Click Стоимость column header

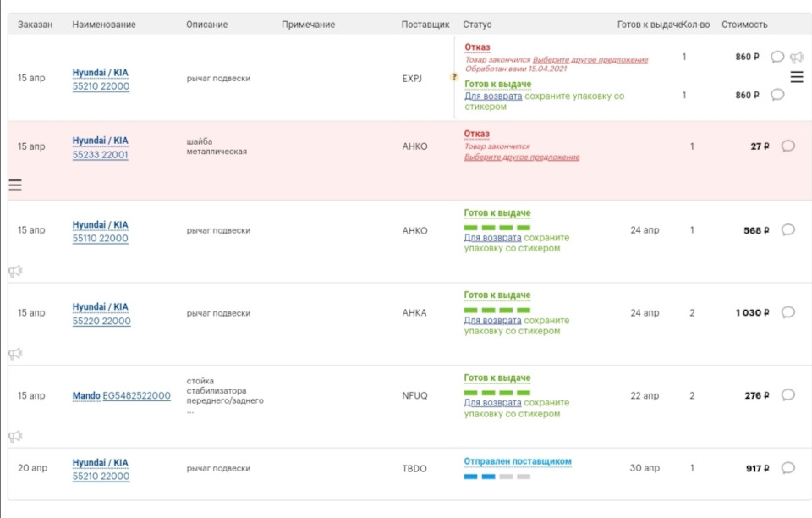coord(744,25)
